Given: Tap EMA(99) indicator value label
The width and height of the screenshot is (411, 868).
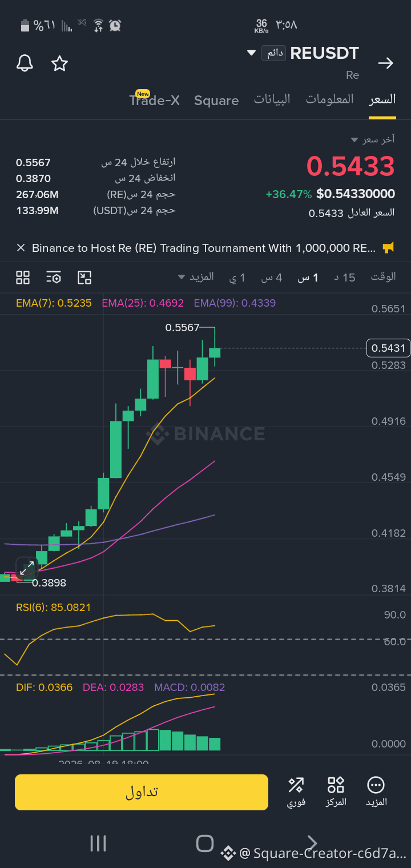Looking at the screenshot, I should coord(235,303).
